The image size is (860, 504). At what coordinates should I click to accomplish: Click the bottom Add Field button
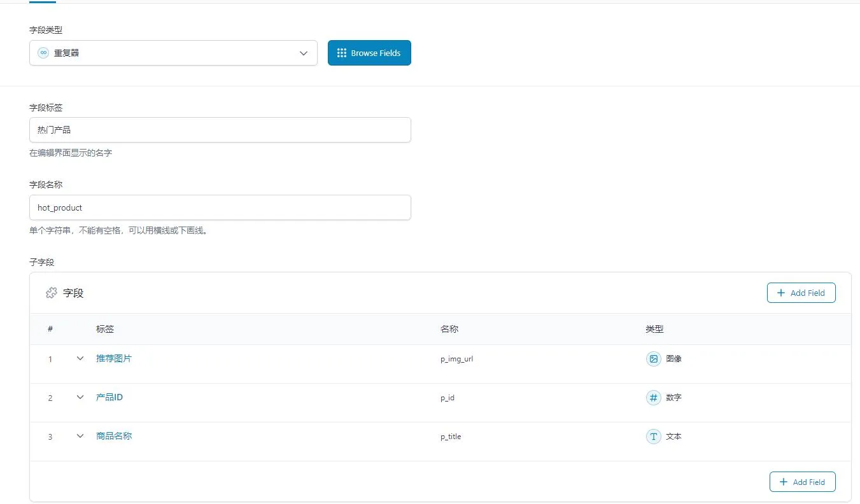(802, 482)
